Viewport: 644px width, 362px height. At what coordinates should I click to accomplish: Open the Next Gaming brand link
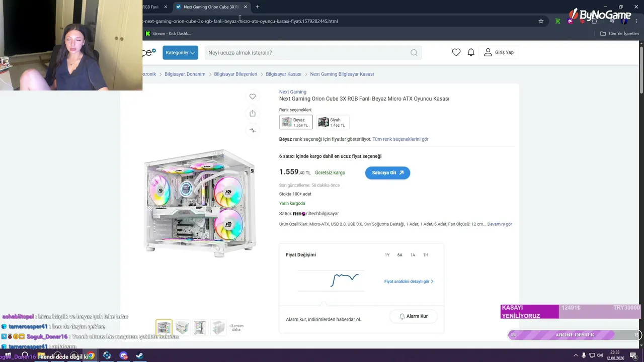[x=293, y=92]
